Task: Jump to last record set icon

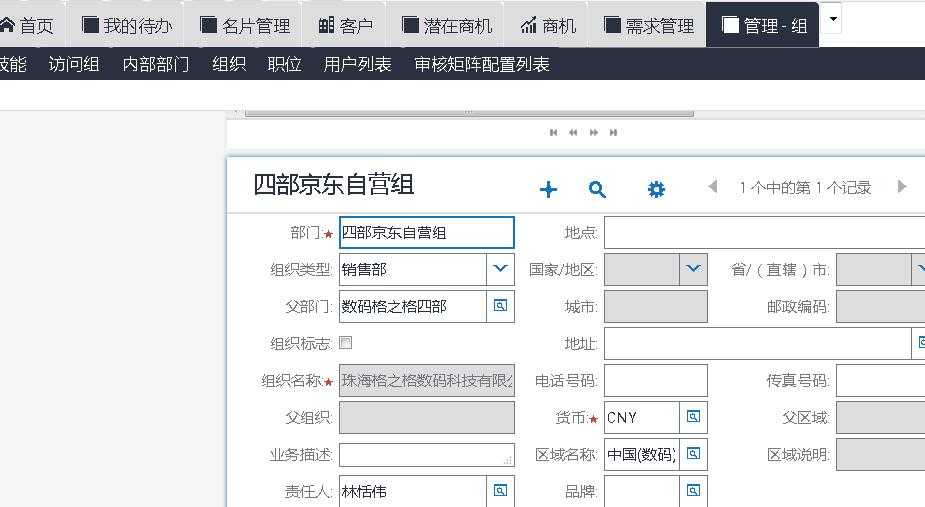Action: tap(614, 132)
